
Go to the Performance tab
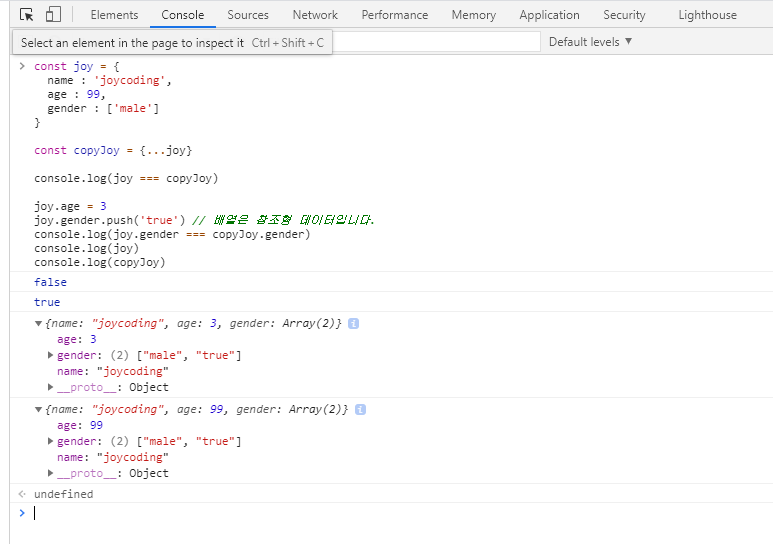coord(395,15)
